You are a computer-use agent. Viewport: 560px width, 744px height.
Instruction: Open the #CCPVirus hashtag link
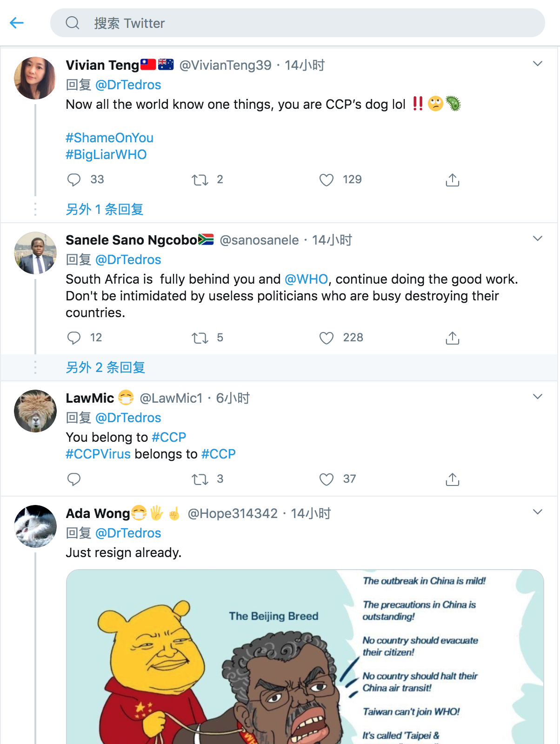coord(98,454)
